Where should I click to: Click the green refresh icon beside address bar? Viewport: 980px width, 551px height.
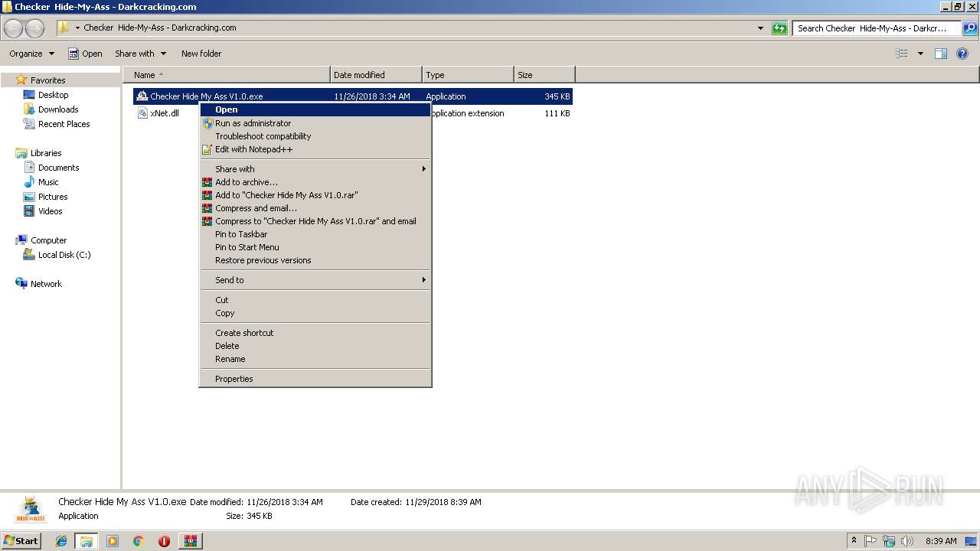point(779,28)
